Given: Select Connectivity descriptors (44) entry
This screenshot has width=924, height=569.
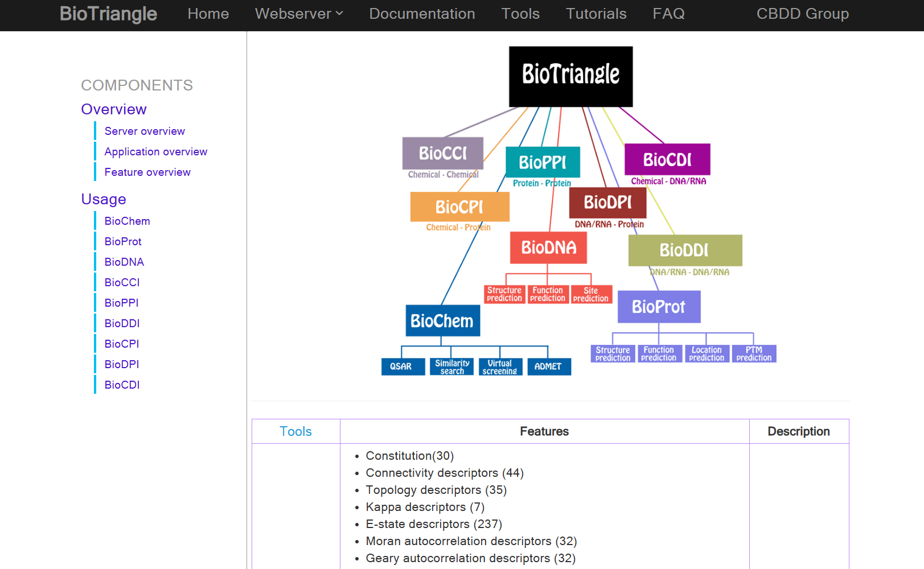Looking at the screenshot, I should click(x=445, y=473).
